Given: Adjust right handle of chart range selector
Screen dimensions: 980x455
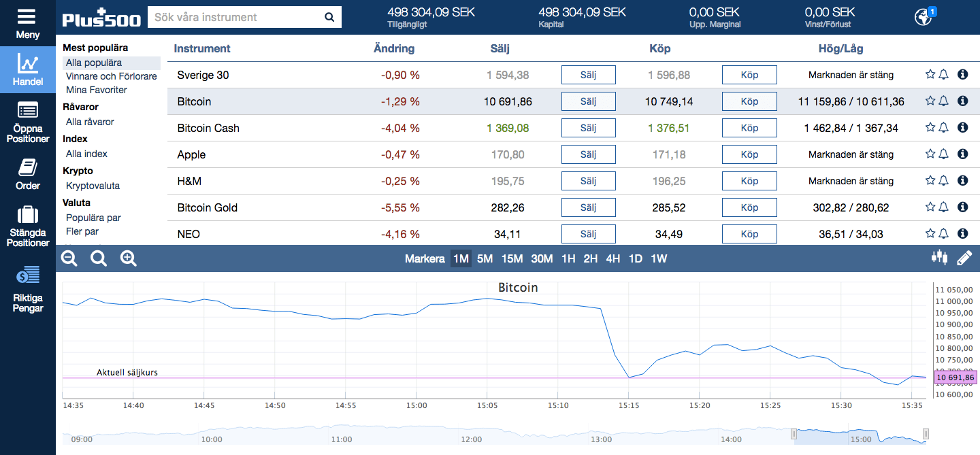Looking at the screenshot, I should click(x=926, y=434).
